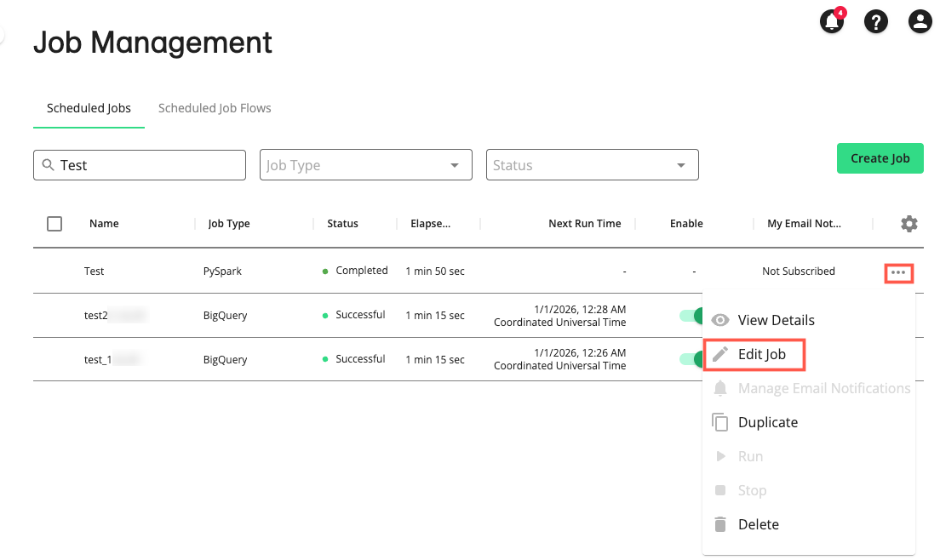Click the Name column header

(x=104, y=224)
